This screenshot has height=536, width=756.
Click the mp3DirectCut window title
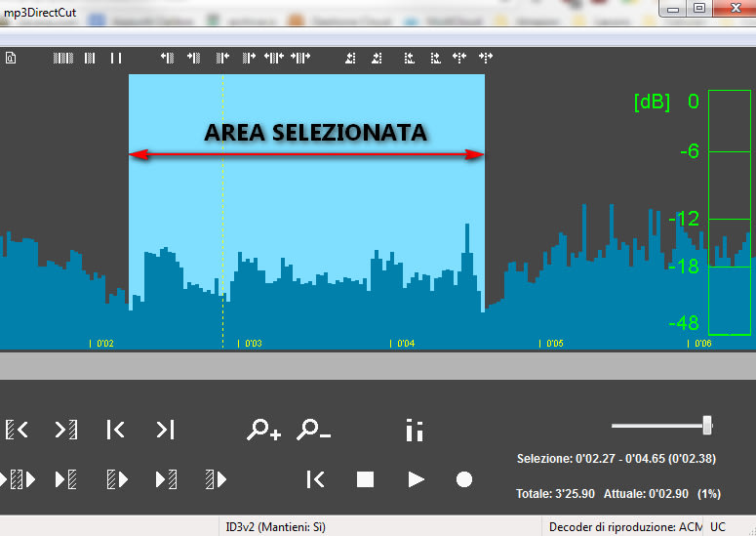39,13
